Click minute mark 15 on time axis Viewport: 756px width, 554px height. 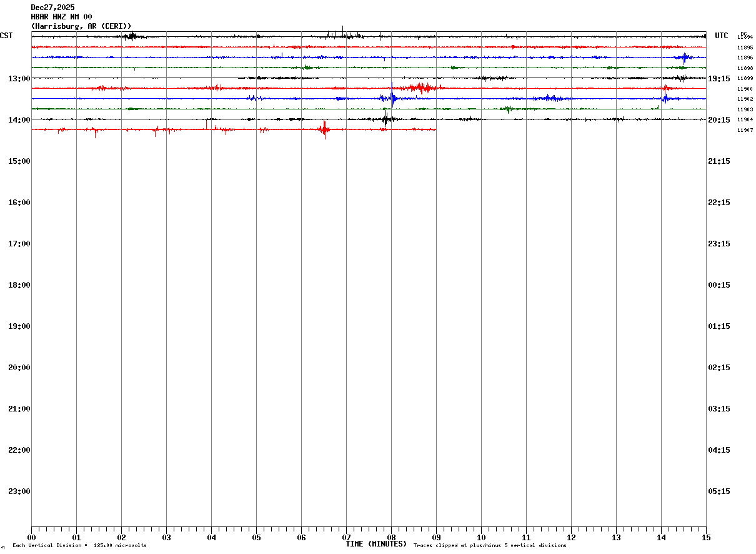pos(706,538)
